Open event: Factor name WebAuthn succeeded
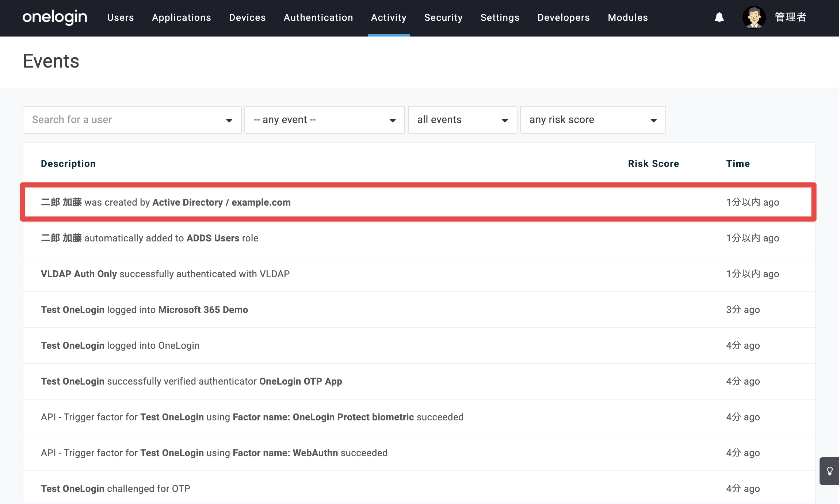This screenshot has height=504, width=840. pyautogui.click(x=419, y=453)
